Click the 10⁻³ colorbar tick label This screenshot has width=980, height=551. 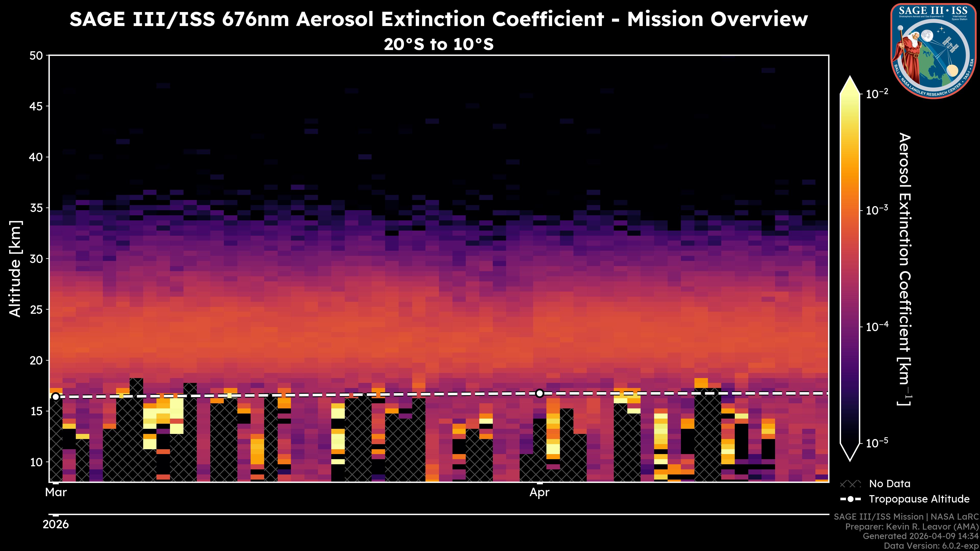click(x=877, y=210)
